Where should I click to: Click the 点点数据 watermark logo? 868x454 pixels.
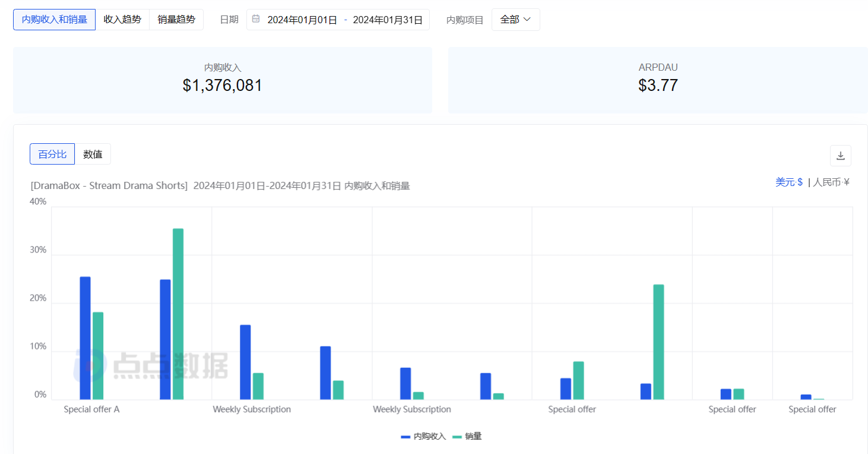pos(151,365)
